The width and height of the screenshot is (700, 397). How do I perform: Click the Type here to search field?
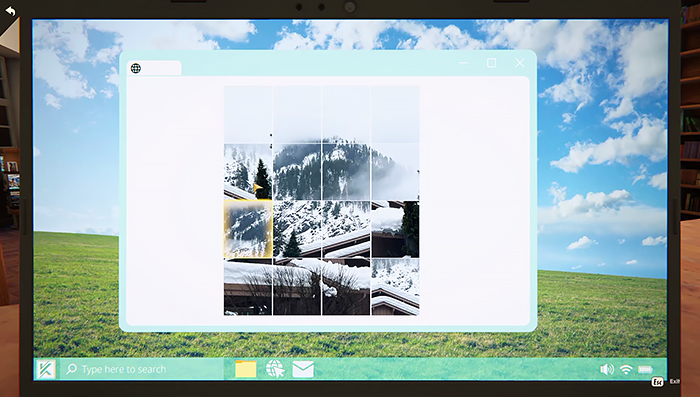[141, 369]
